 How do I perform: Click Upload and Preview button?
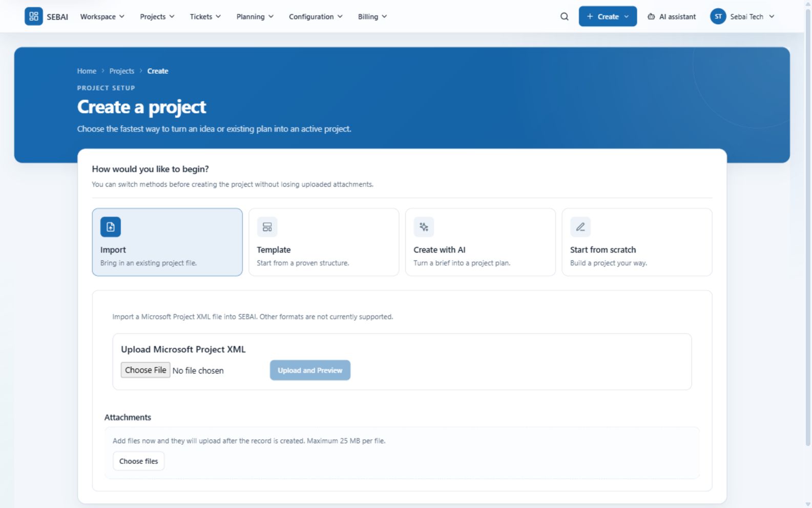(x=310, y=370)
